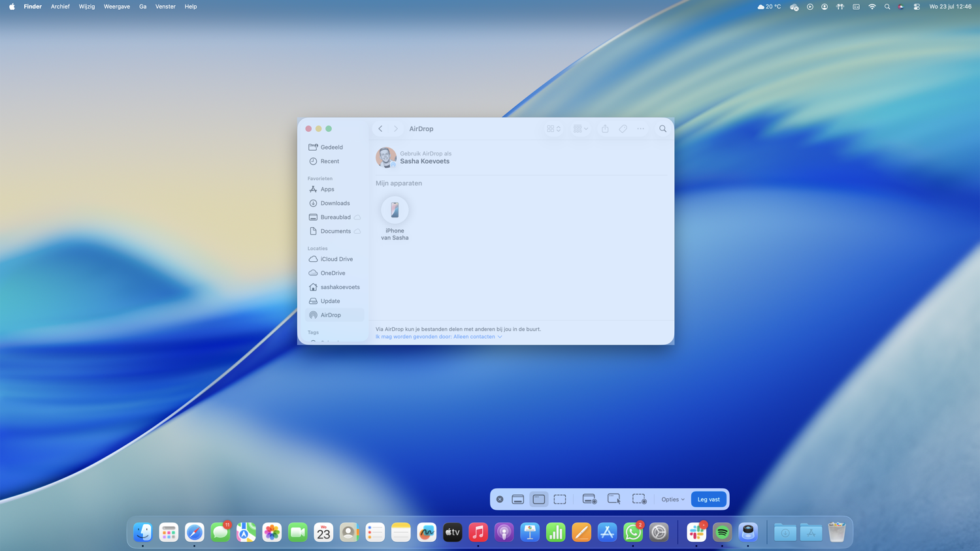The image size is (980, 551).
Task: Open Launchpad from the Dock
Action: click(x=169, y=532)
